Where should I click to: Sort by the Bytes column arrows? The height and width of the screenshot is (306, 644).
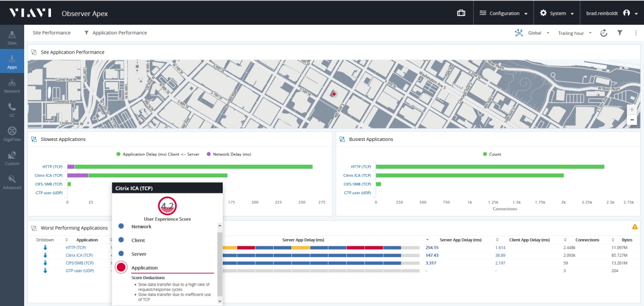tap(612, 240)
